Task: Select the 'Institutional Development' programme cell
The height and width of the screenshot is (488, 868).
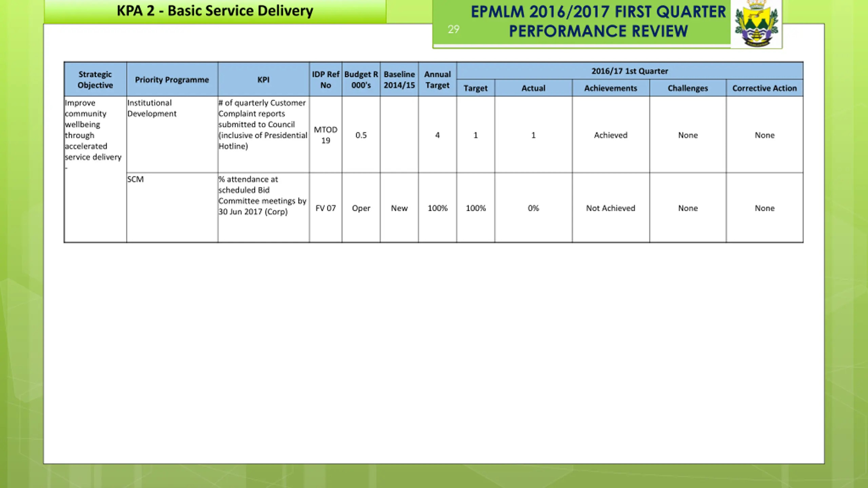Action: coord(172,135)
